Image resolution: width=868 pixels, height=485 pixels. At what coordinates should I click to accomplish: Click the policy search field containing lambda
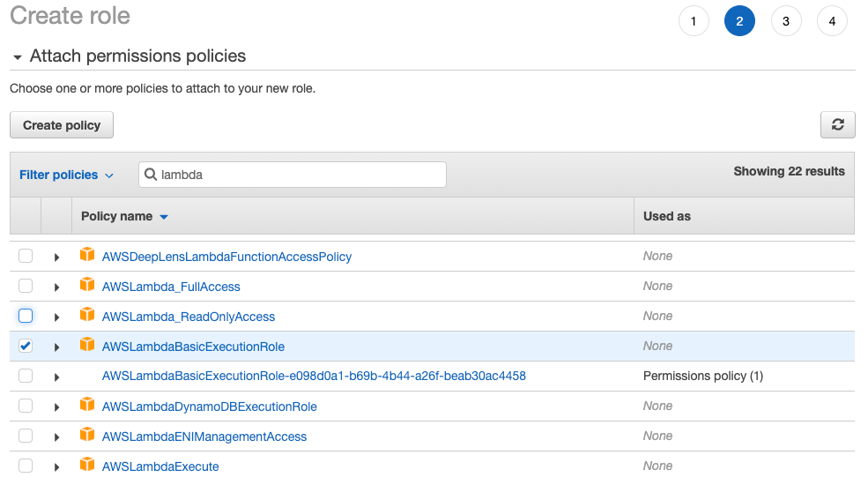[293, 175]
